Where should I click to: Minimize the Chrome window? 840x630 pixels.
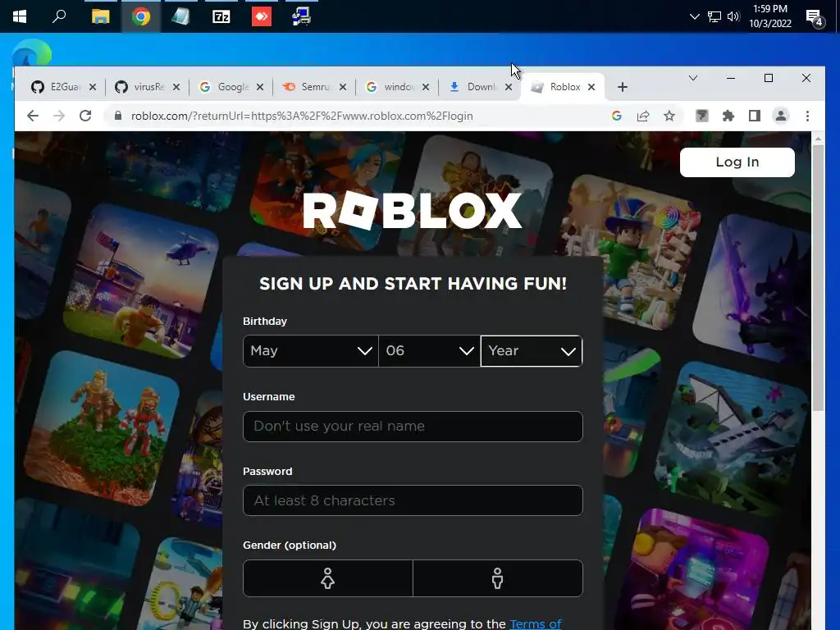pos(731,78)
